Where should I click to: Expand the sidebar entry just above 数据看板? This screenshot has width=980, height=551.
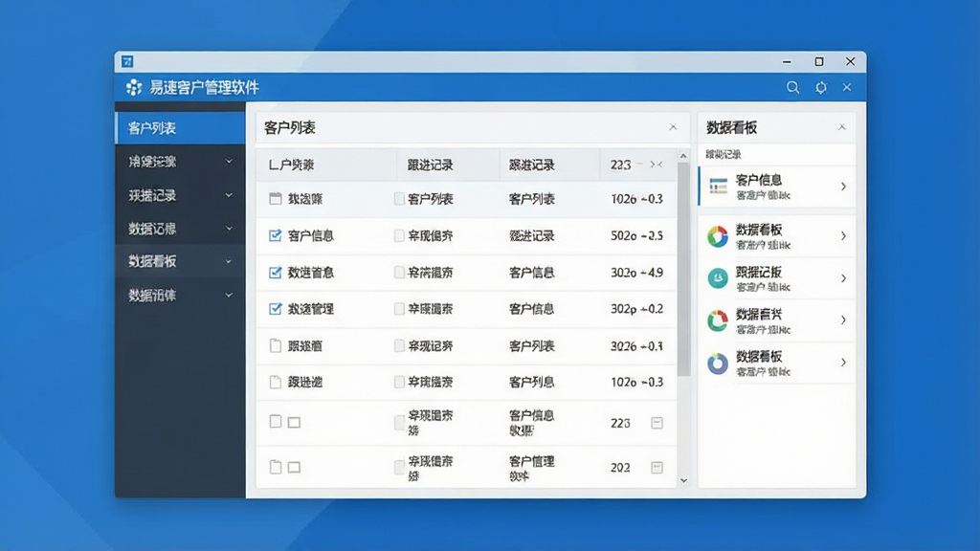pos(229,228)
